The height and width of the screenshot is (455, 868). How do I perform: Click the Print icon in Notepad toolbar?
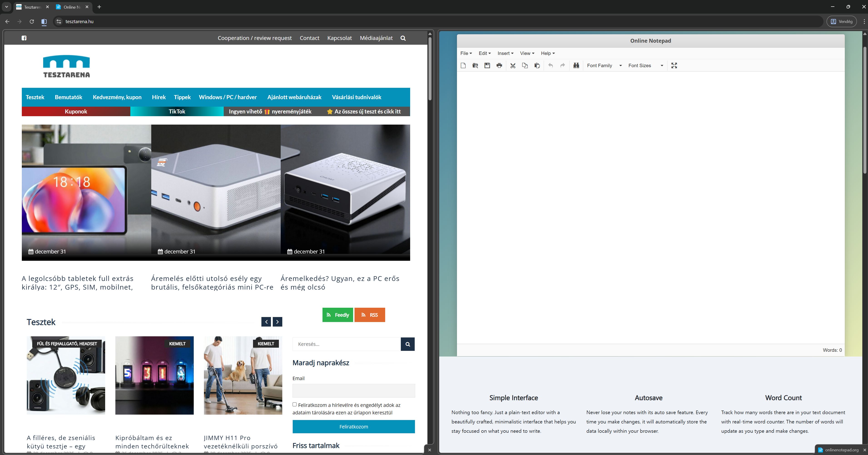coord(499,66)
